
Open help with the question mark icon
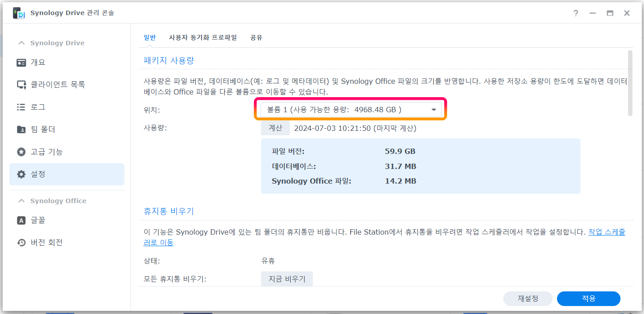576,13
